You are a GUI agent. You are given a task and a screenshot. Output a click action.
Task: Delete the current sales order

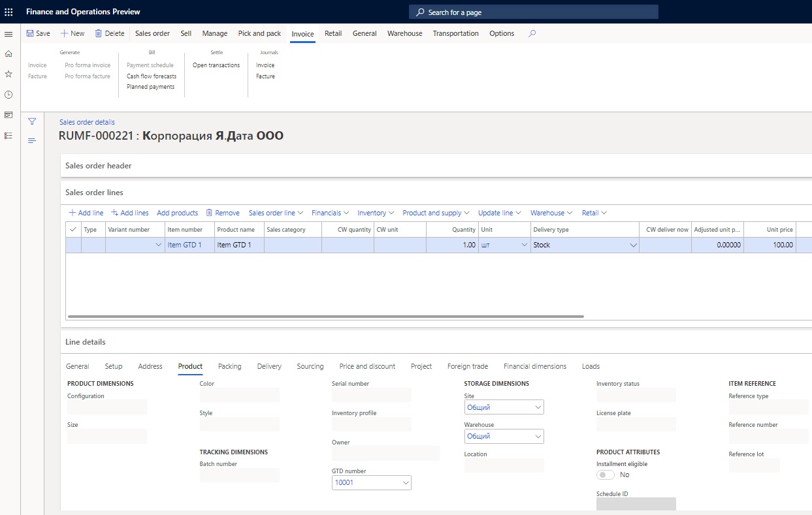(x=109, y=33)
